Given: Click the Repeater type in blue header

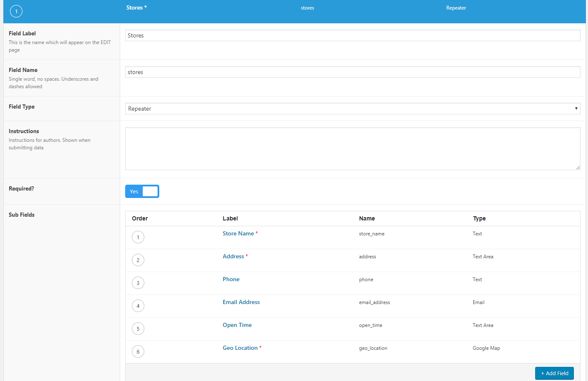Looking at the screenshot, I should [x=456, y=8].
